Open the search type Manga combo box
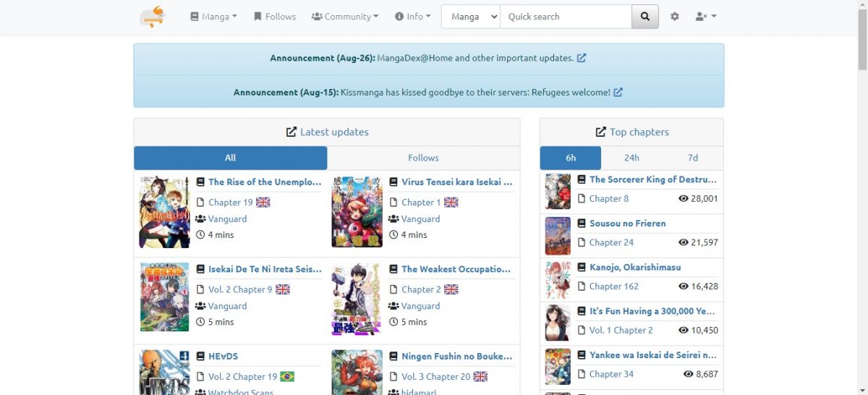This screenshot has height=395, width=868. 470,17
